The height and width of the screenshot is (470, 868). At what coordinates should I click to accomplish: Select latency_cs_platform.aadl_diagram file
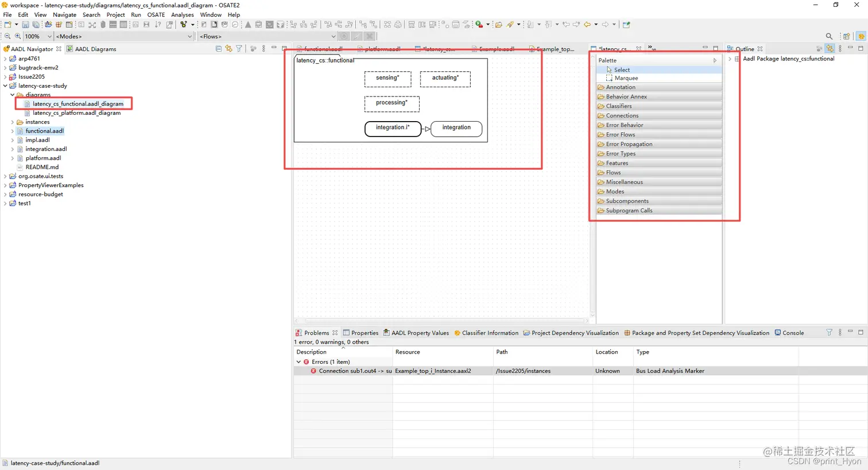pyautogui.click(x=76, y=113)
